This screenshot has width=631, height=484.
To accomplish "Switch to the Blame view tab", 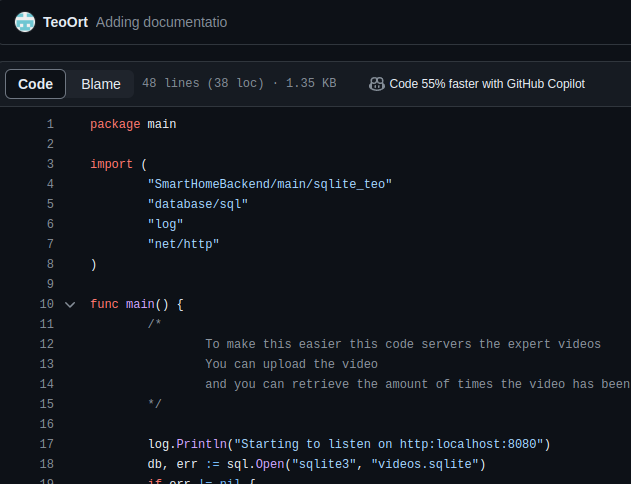I will coord(101,84).
